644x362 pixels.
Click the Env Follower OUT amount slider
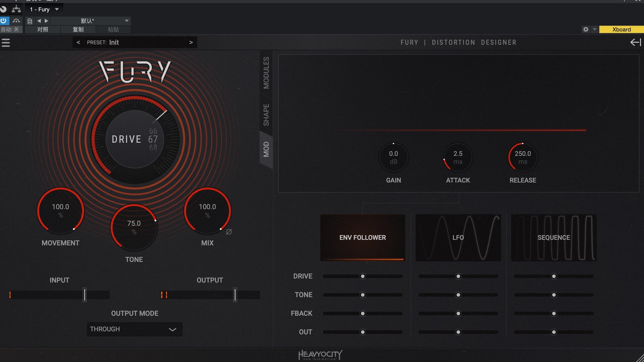tap(363, 332)
